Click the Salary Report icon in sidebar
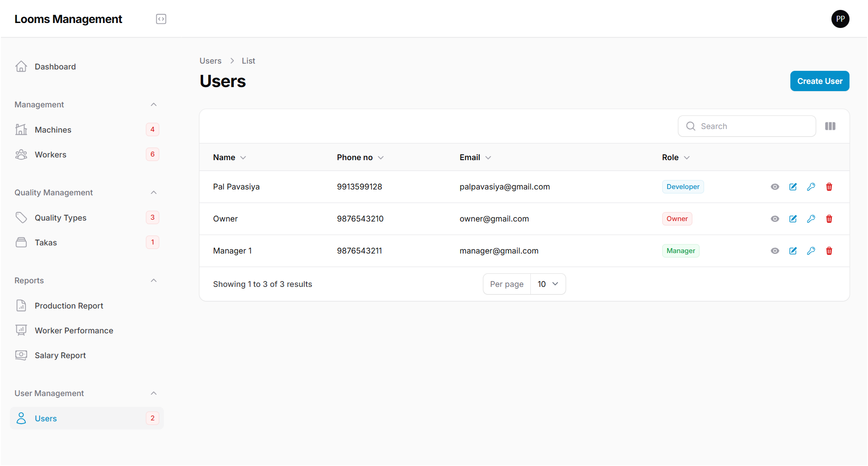 (x=21, y=355)
